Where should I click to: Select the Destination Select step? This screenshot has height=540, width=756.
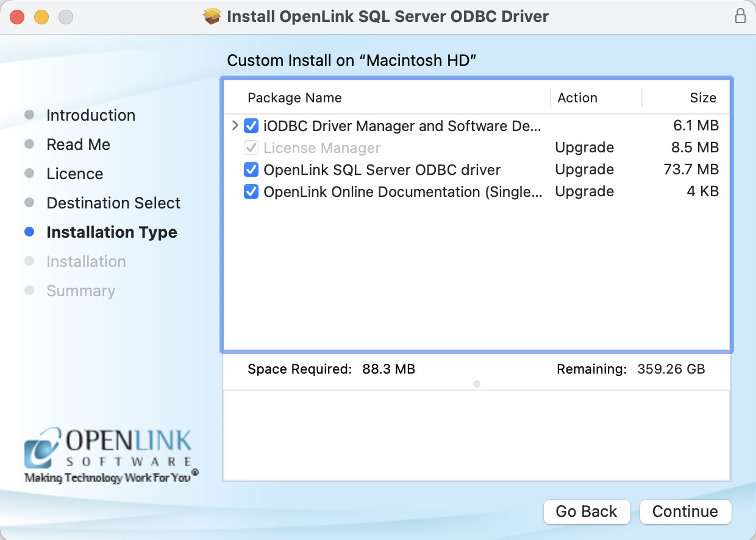(113, 203)
